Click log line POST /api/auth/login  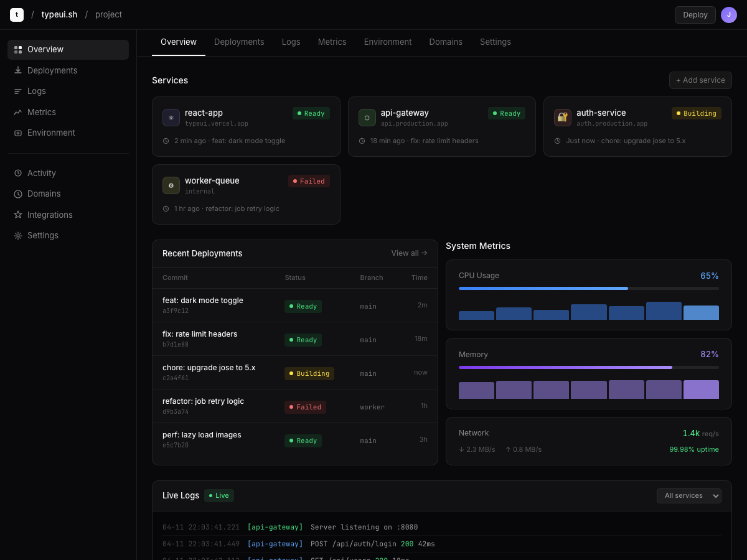(442, 544)
